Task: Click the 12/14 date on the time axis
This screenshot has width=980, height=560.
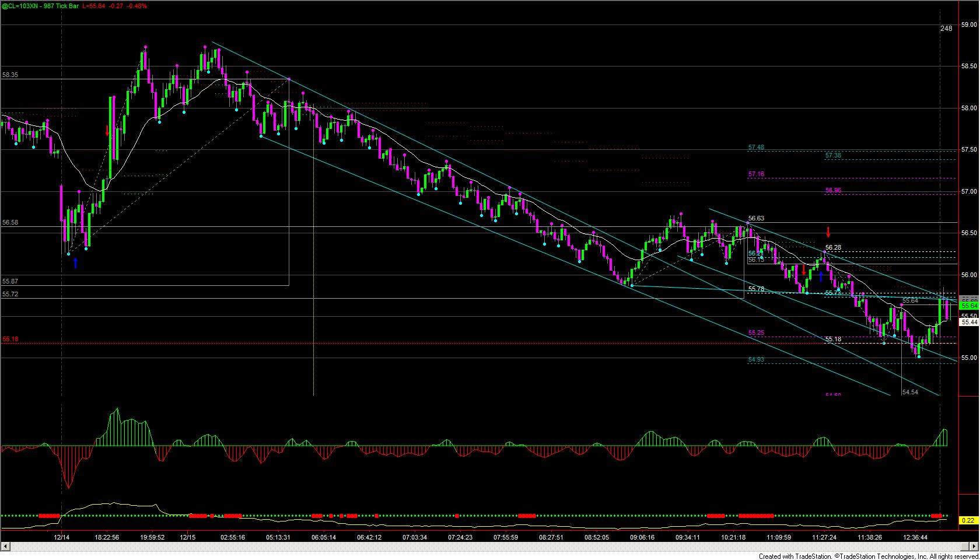Action: 61,537
